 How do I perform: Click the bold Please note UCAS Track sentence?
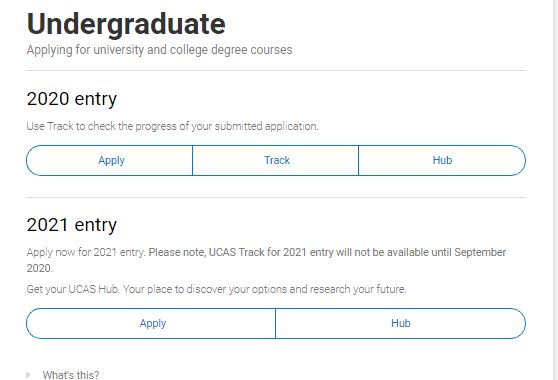327,252
